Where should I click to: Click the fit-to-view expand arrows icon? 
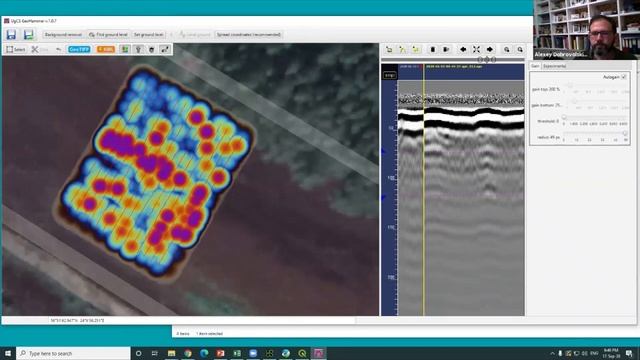point(476,49)
